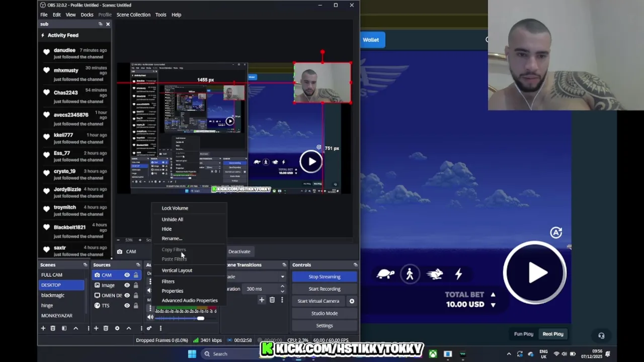The height and width of the screenshot is (362, 644).
Task: Add a new scene in Scenes dock
Action: (43, 328)
